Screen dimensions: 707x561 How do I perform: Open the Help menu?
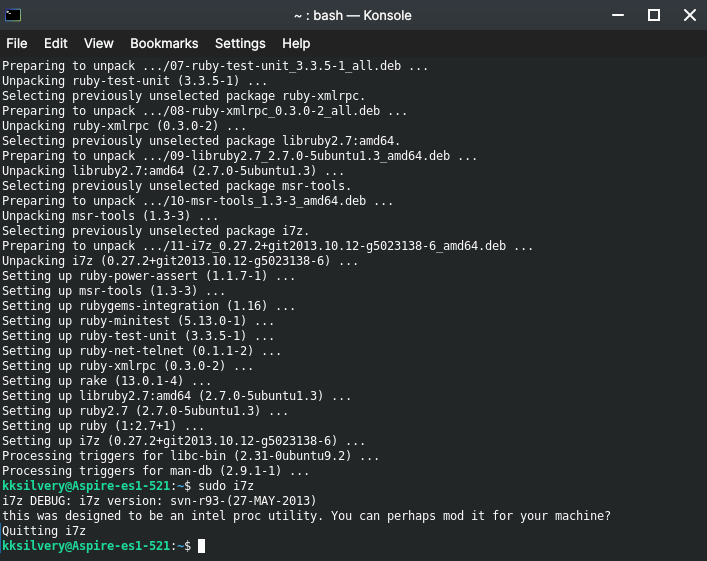[296, 43]
